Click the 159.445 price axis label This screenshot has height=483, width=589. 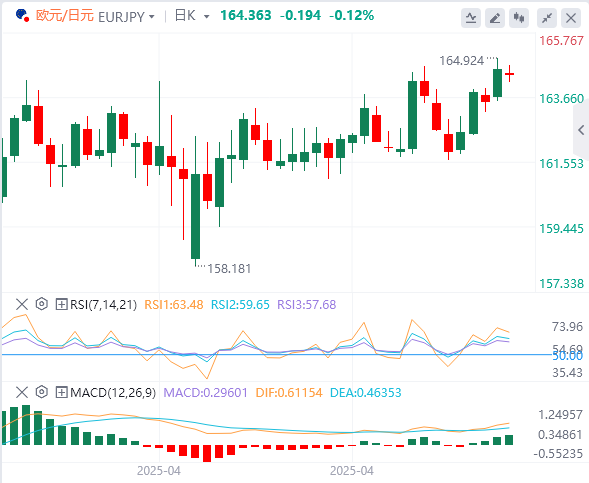(562, 229)
